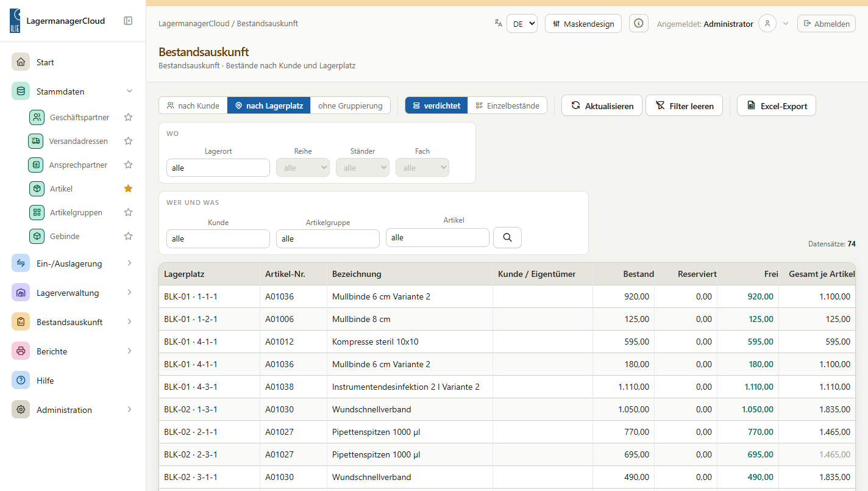The image size is (868, 491).
Task: Log out with the Abmelden button
Action: 827,24
